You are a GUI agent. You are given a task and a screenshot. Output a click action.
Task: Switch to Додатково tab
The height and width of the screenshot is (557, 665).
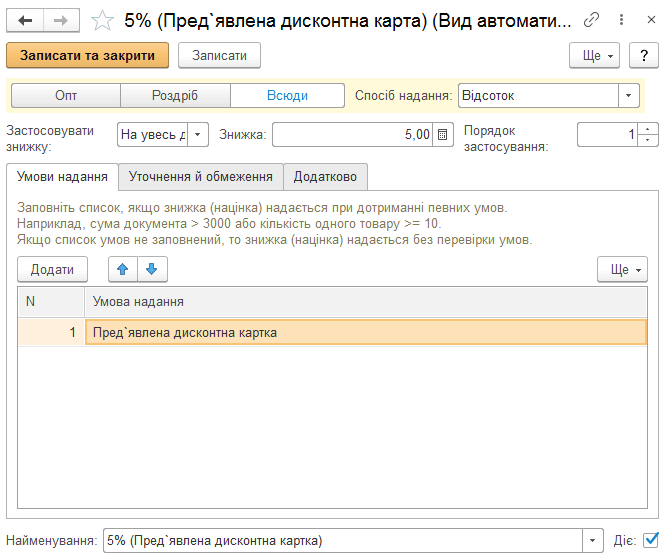click(325, 177)
